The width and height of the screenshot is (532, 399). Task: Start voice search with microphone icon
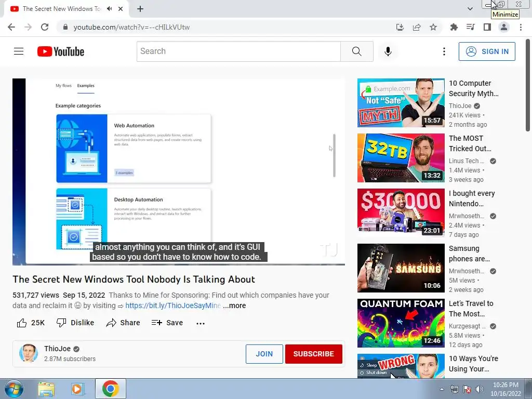click(x=388, y=51)
